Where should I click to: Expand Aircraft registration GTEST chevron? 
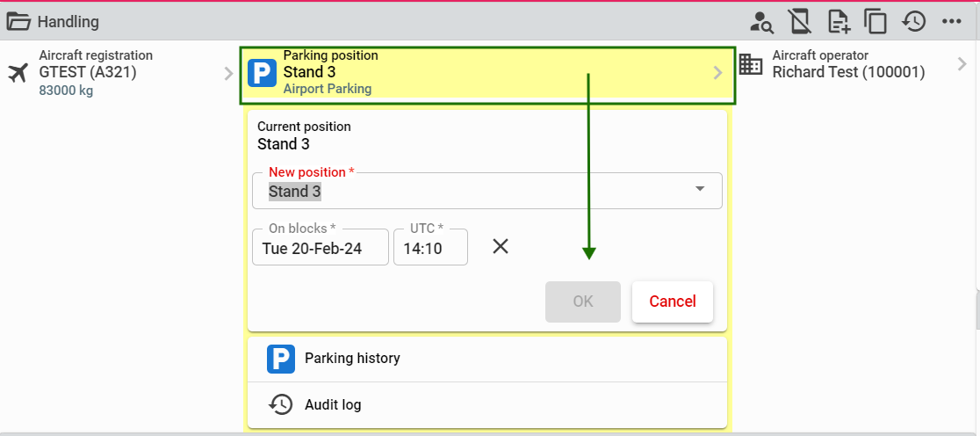point(228,74)
